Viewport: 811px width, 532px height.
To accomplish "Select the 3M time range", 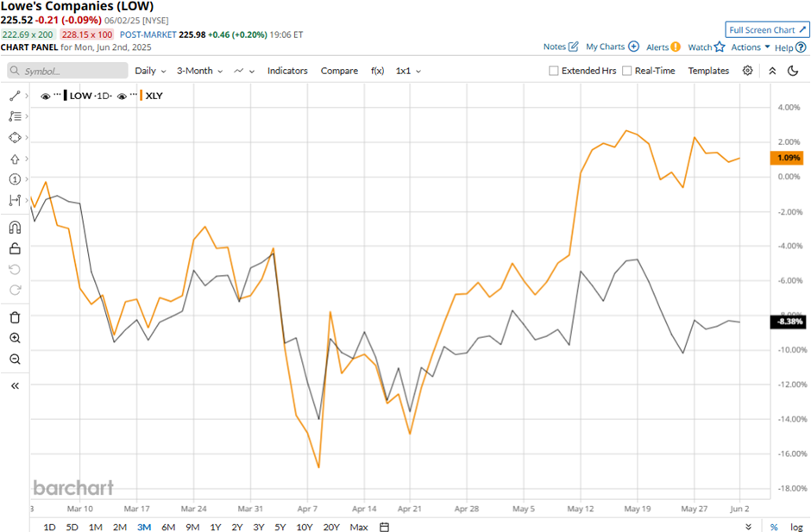I will [144, 527].
